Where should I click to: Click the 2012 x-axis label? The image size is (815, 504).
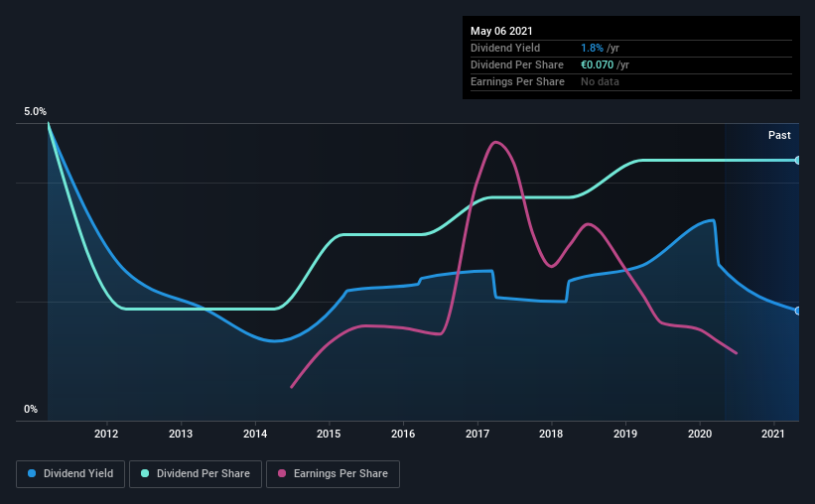pos(106,434)
